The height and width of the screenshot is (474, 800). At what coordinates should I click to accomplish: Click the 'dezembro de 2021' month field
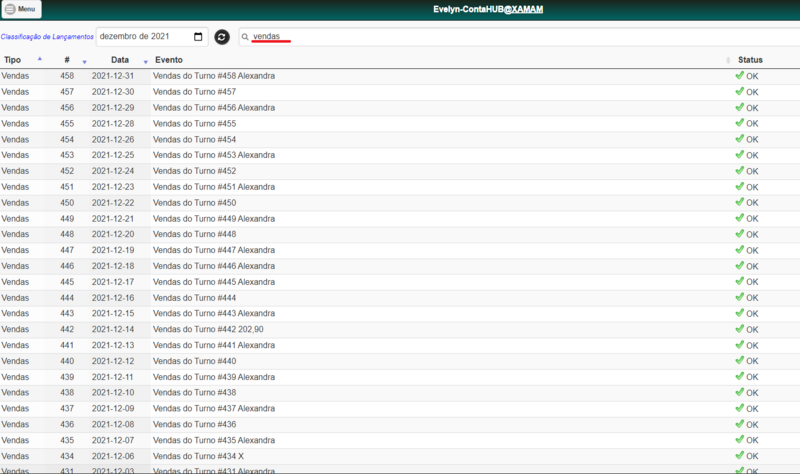click(x=152, y=37)
